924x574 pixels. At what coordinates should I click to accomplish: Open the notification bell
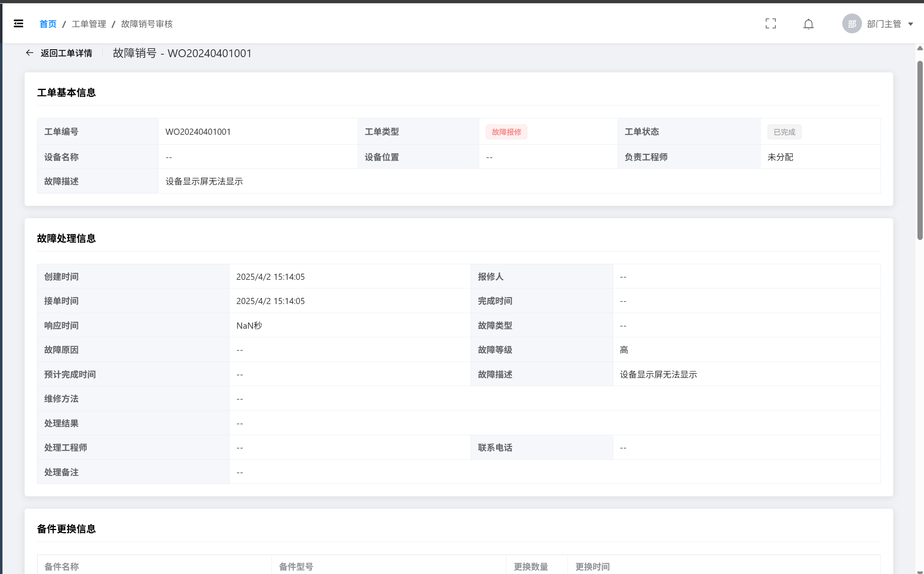[808, 24]
